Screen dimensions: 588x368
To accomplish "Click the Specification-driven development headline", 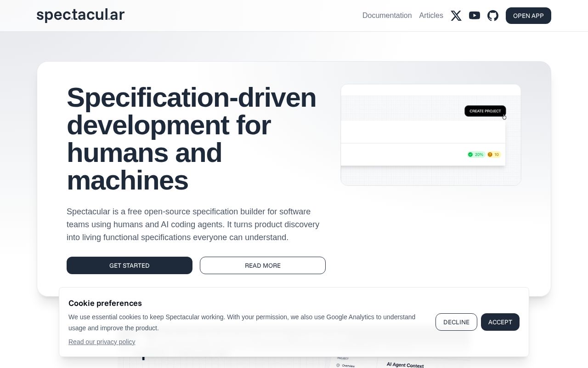I will click(x=192, y=138).
